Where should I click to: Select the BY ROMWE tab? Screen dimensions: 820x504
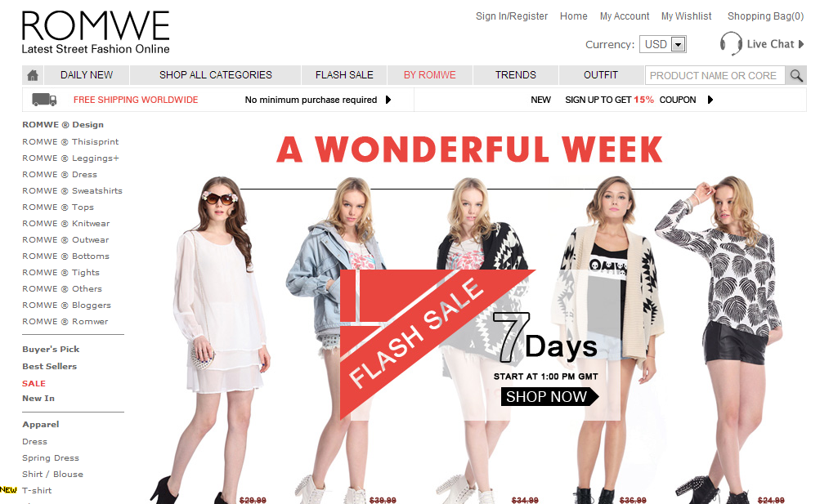pyautogui.click(x=430, y=75)
